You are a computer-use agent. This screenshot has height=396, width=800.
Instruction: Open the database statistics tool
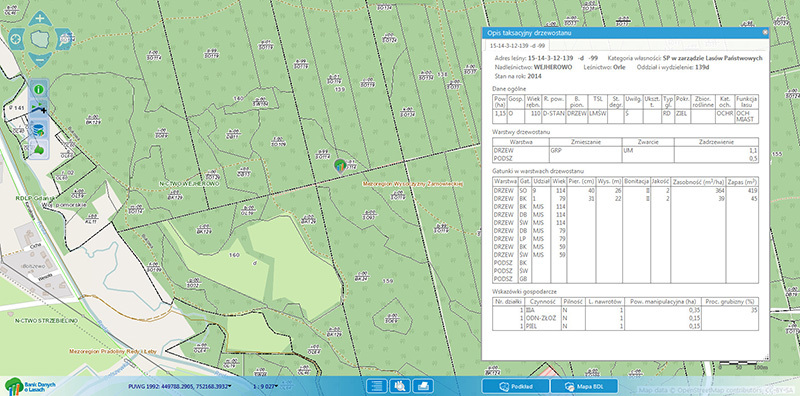[x=38, y=129]
